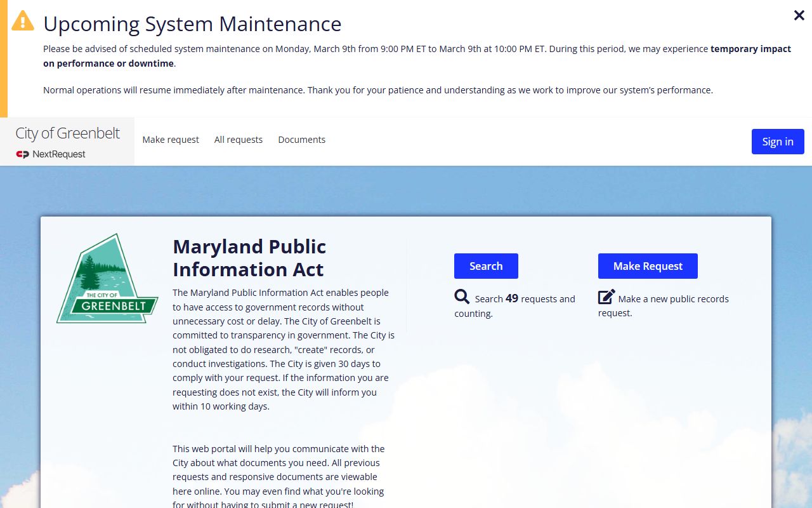This screenshot has width=812, height=508.
Task: Click the 'Normal operations will resume' sentence
Action: point(377,90)
